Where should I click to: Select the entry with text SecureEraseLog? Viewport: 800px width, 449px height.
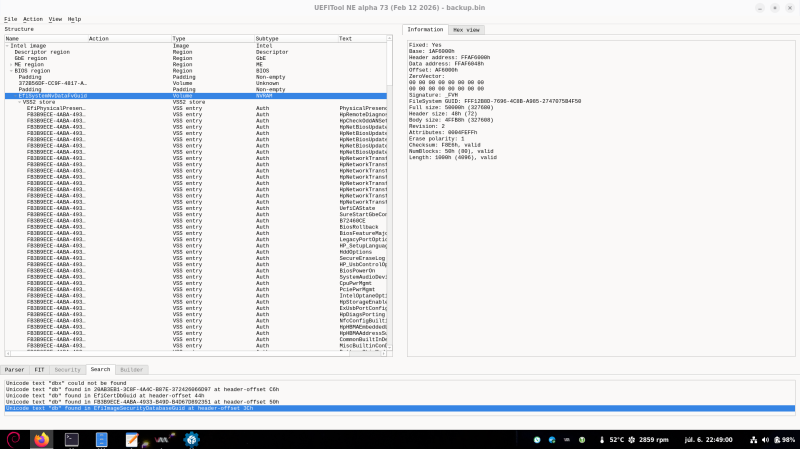point(195,258)
